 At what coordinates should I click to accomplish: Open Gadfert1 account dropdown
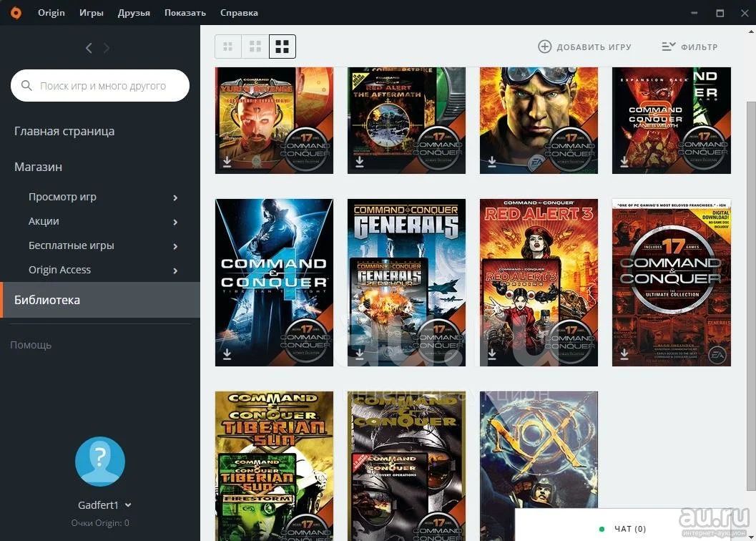[x=128, y=505]
